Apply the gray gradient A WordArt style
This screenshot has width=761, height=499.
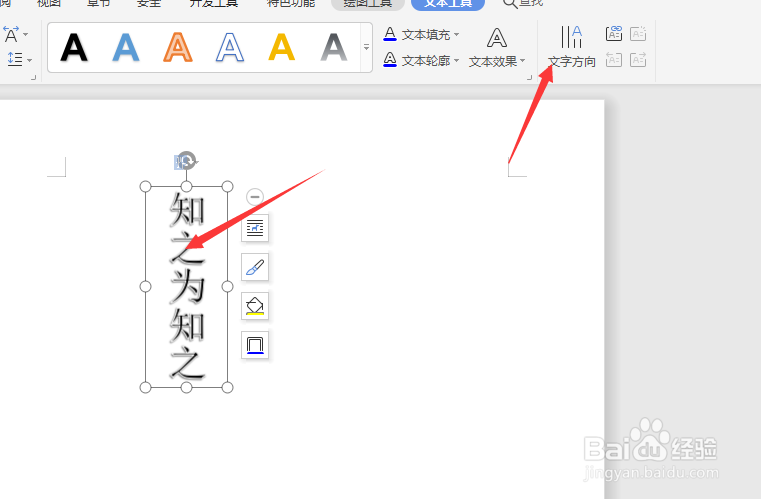(333, 48)
